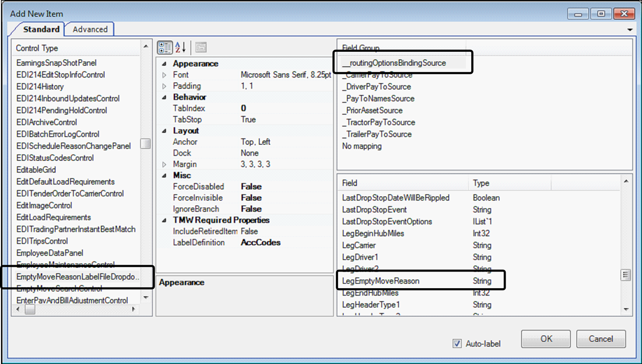Image resolution: width=642 pixels, height=364 pixels.
Task: Select EditableGrid control type
Action: click(x=36, y=170)
